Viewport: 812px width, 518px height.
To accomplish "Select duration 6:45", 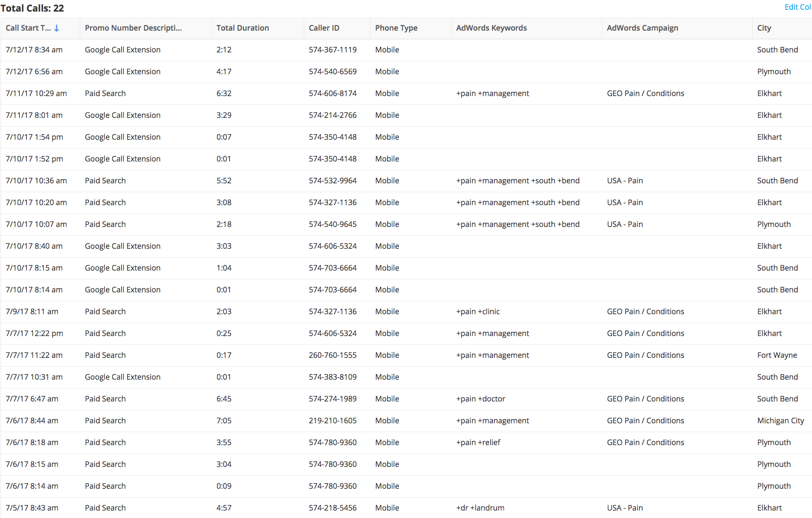I will [224, 399].
